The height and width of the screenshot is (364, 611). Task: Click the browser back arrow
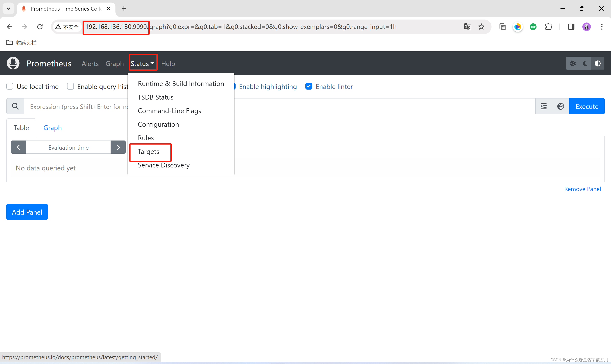[x=9, y=27]
